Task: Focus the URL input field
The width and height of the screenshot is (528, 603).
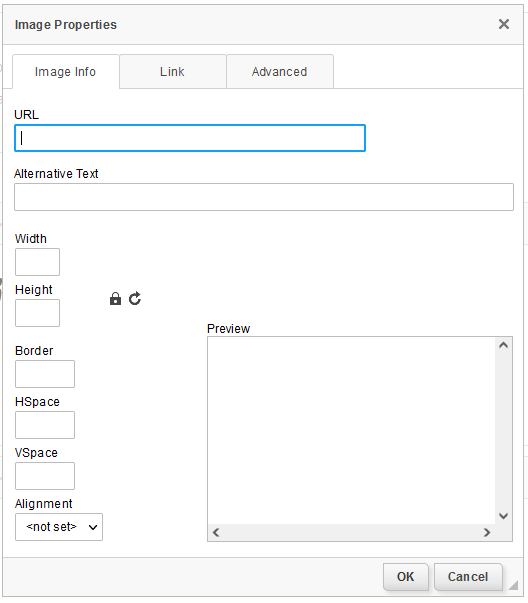Action: point(190,138)
